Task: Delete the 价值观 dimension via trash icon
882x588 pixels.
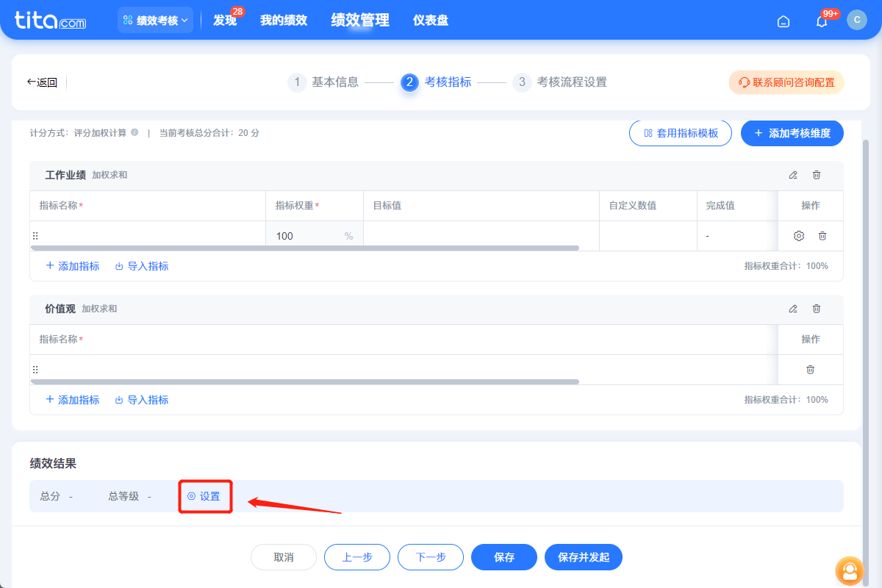Action: (x=816, y=309)
